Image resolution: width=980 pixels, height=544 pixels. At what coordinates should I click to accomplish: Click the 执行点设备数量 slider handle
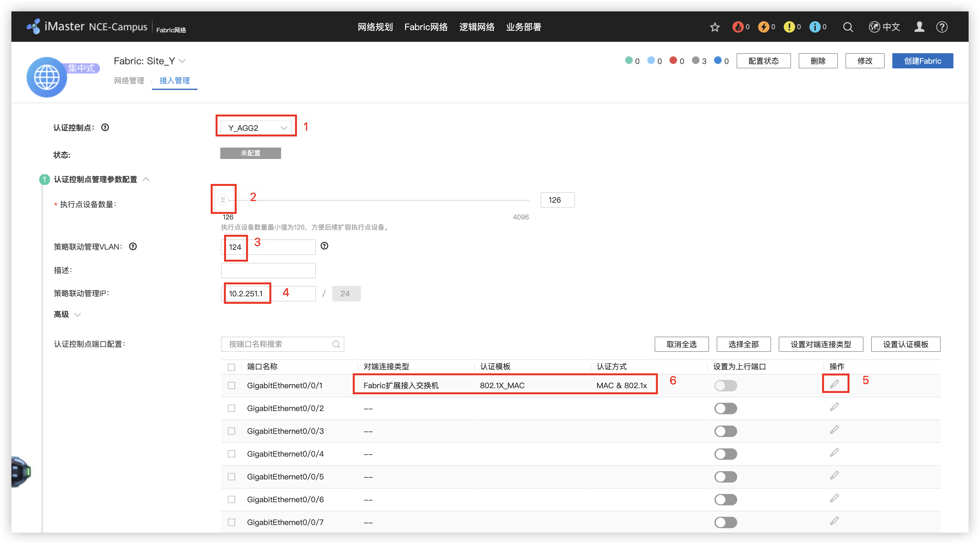point(223,199)
